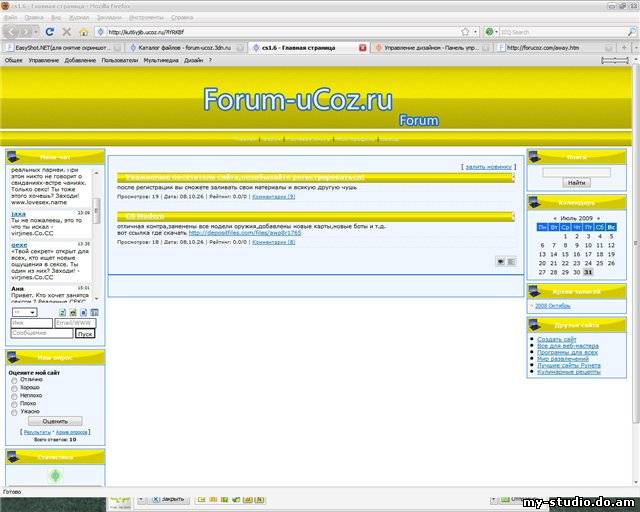Select the 'Отлично' poll option

[x=14, y=381]
